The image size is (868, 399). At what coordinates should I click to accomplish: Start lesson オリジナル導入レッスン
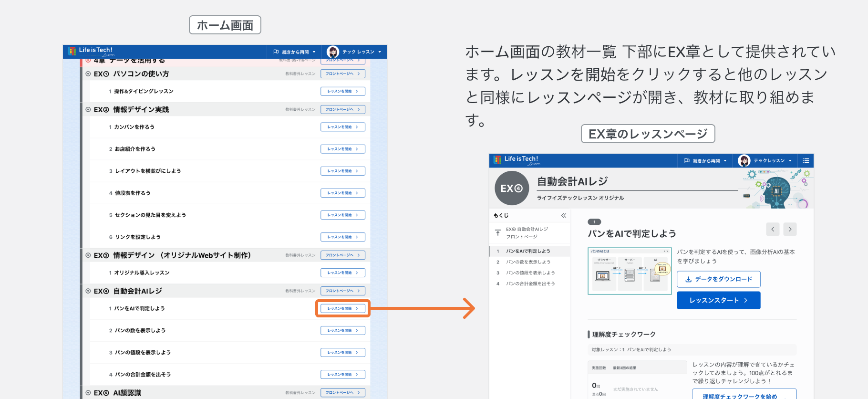[343, 273]
